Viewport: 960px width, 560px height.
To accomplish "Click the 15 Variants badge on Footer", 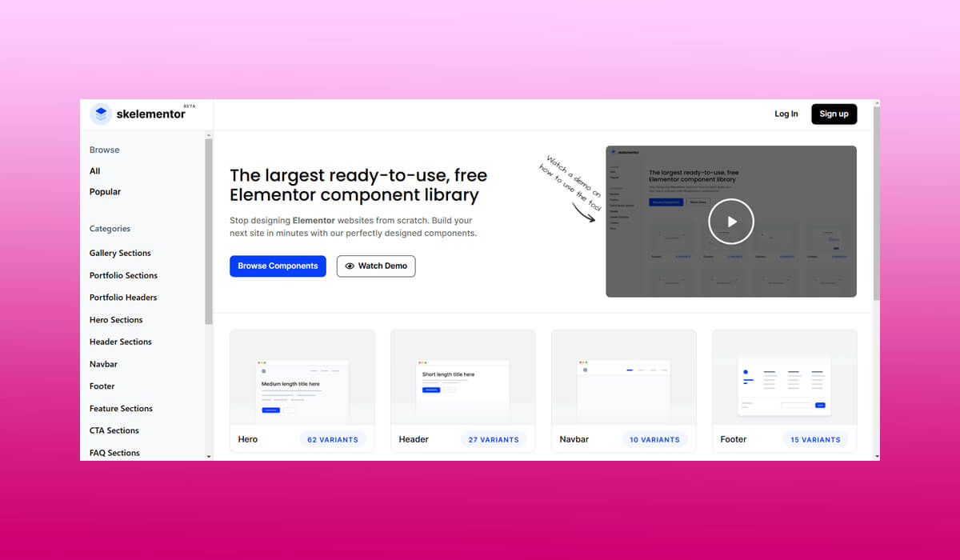I will (816, 439).
